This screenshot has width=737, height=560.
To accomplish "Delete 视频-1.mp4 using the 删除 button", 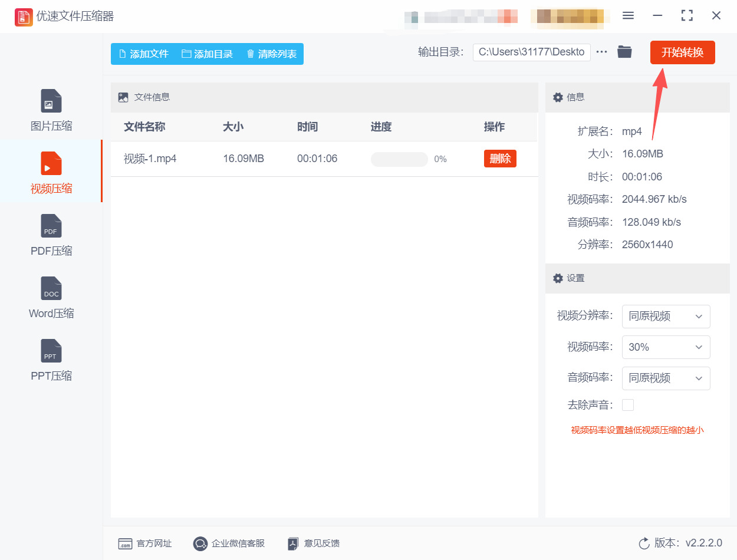I will pos(500,159).
